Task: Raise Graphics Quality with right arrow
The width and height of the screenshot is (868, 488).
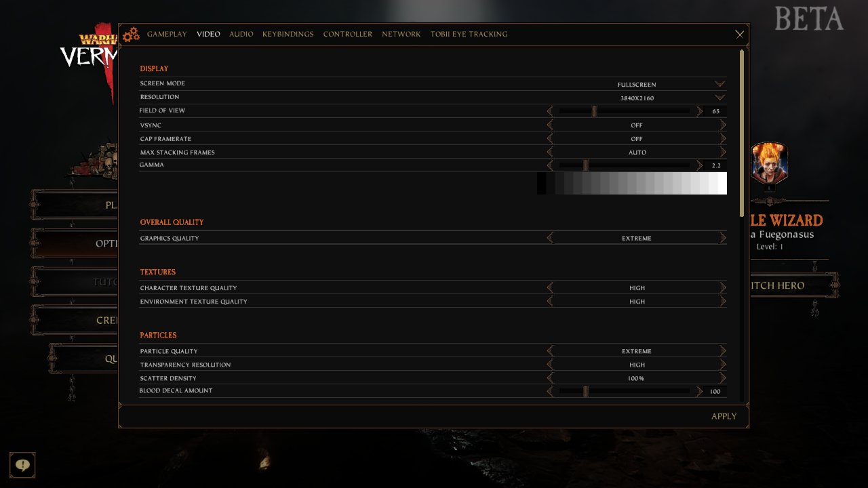Action: tap(723, 238)
